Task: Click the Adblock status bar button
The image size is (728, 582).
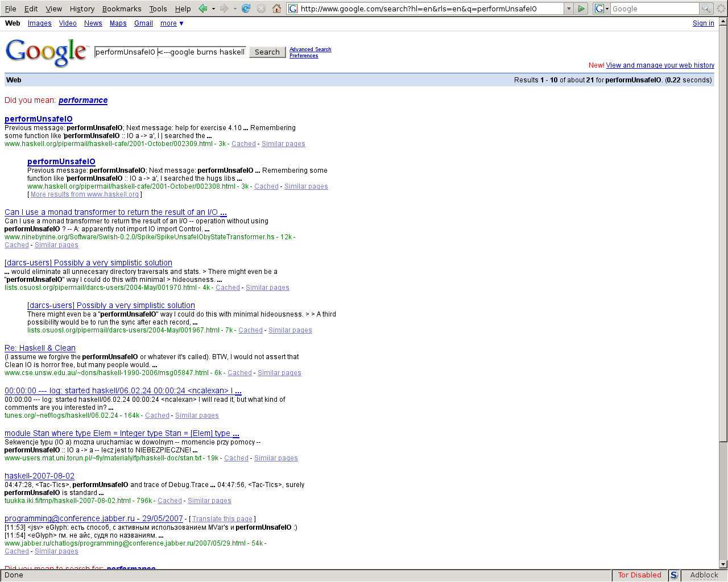Action: point(704,575)
